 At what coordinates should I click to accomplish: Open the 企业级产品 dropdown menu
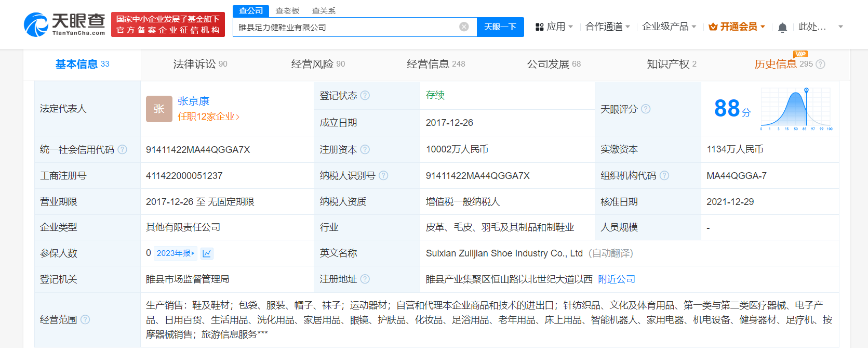669,27
